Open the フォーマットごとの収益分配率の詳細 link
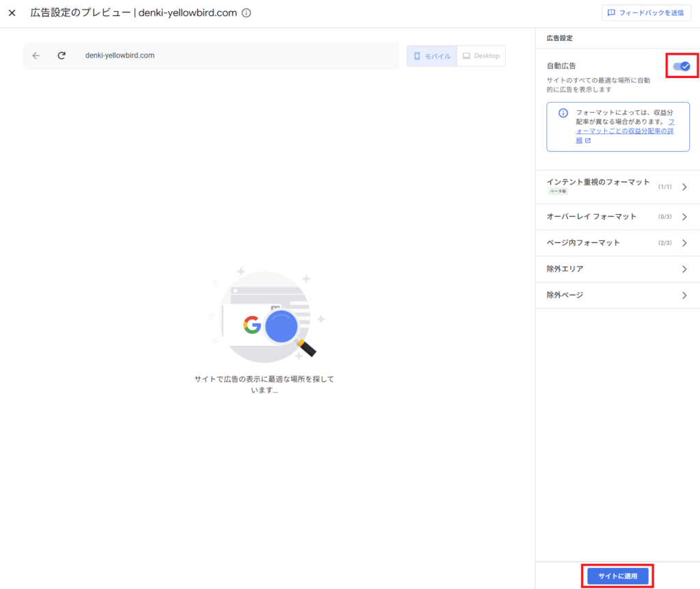700x589 pixels. (x=625, y=131)
